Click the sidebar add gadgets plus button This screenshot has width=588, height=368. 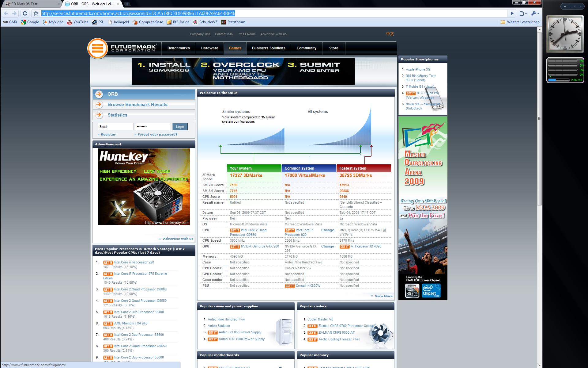(565, 6)
